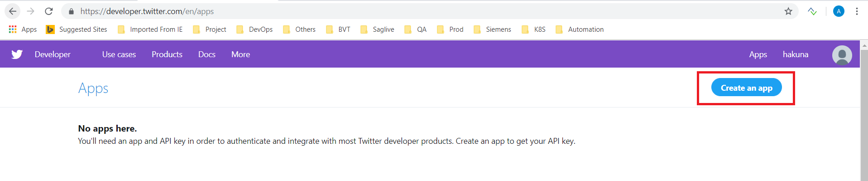Bookmark this page with the star icon
868x181 pixels.
[788, 11]
